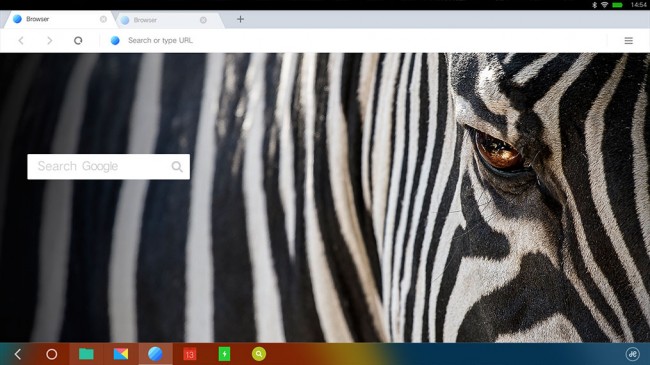Open the teal file manager app in taskbar
The image size is (650, 365).
point(86,354)
